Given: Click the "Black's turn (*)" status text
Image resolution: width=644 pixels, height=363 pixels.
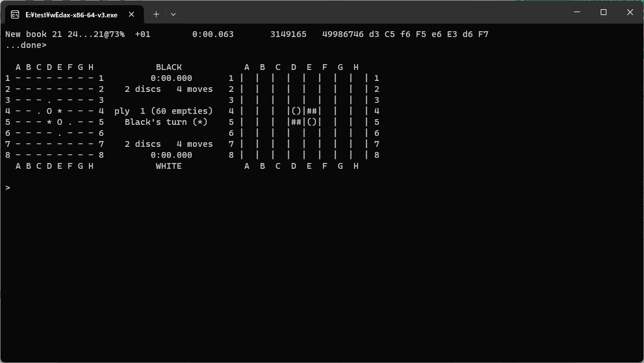Looking at the screenshot, I should 166,122.
